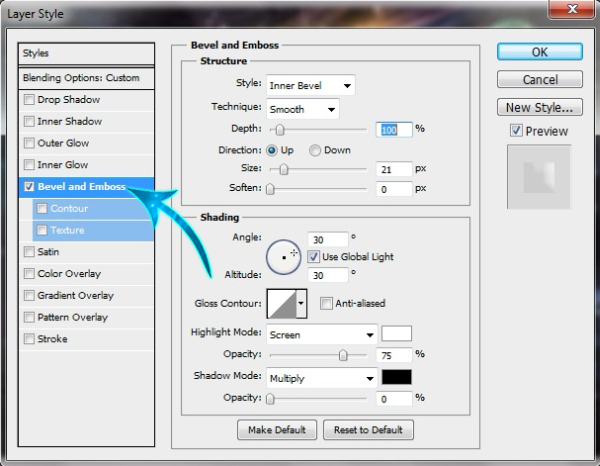Image resolution: width=600 pixels, height=466 pixels.
Task: Close the Layer Style dialog window
Action: point(571,10)
